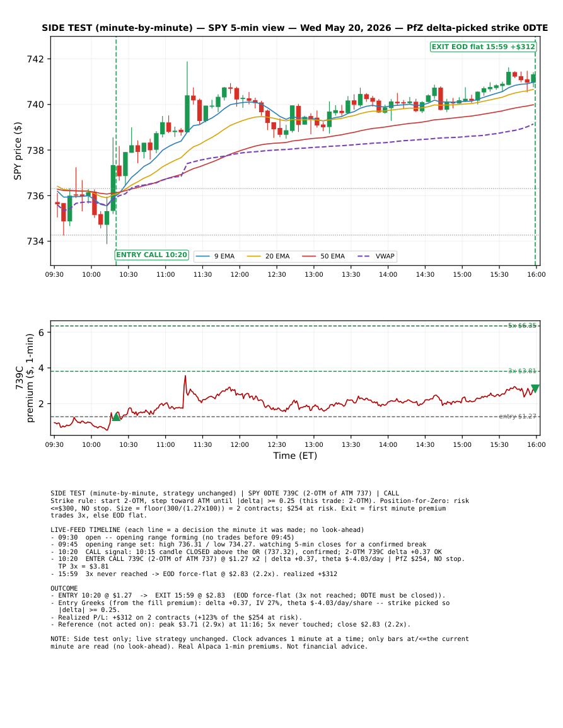Click the 742 tick on the price axis
Viewport: 563px width, 728px height.
(x=35, y=59)
